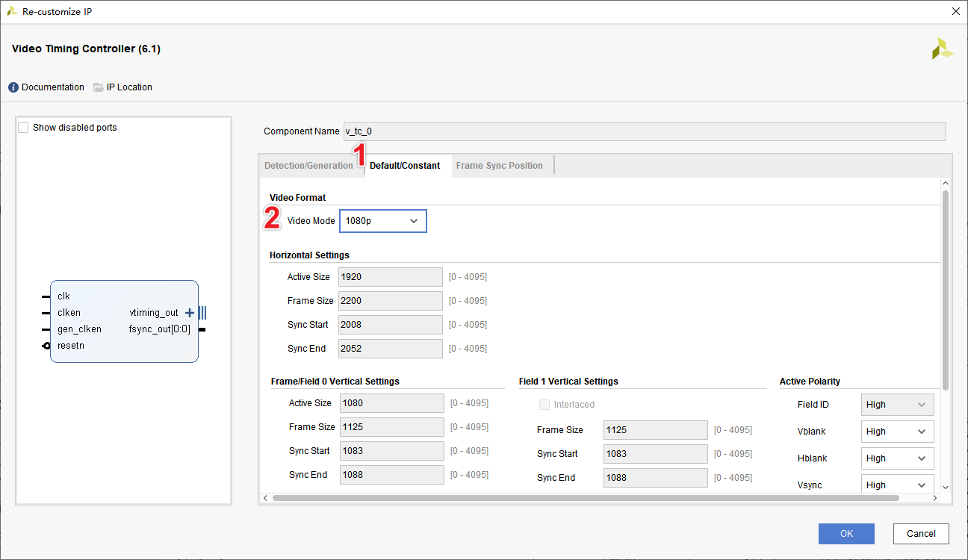Click the Documentation info icon
Image resolution: width=968 pixels, height=560 pixels.
click(13, 87)
